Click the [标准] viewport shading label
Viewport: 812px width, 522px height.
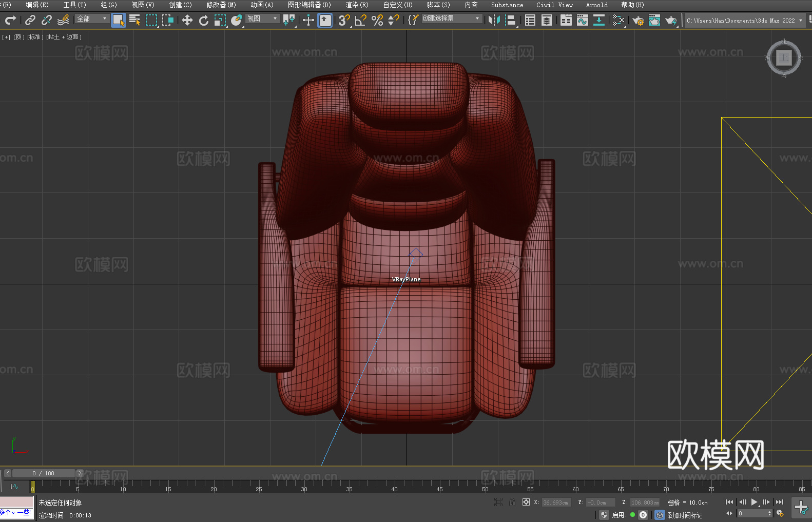(x=35, y=37)
